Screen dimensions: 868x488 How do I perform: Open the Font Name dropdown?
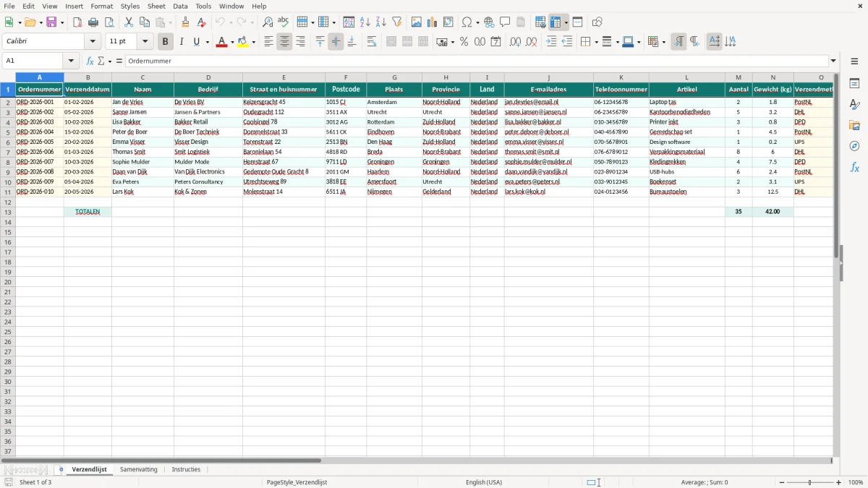tap(93, 42)
